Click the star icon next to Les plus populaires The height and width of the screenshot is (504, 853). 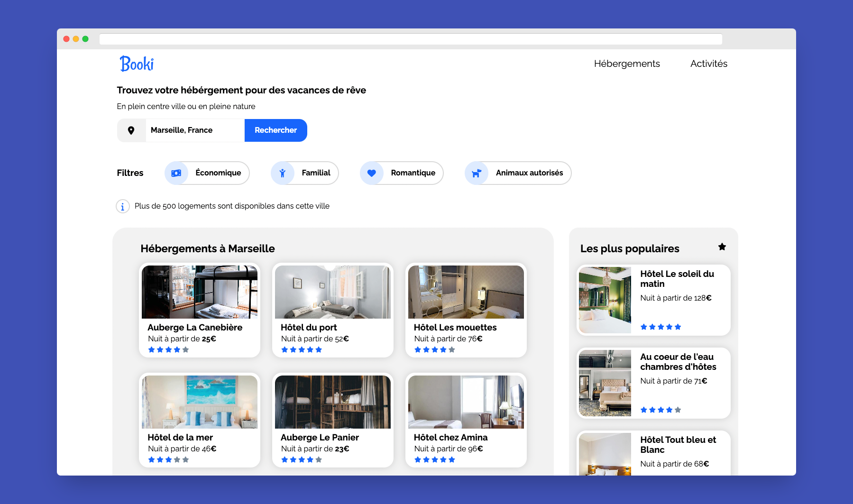(722, 247)
